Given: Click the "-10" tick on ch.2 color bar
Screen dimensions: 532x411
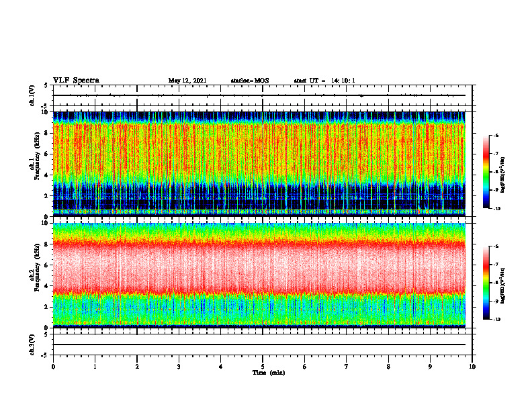Looking at the screenshot, I should pos(496,320).
